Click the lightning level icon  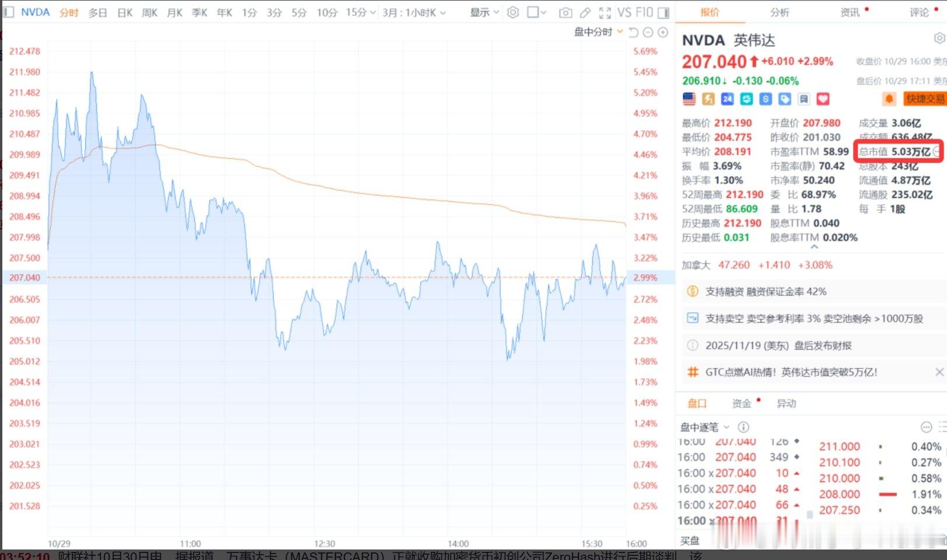(708, 99)
